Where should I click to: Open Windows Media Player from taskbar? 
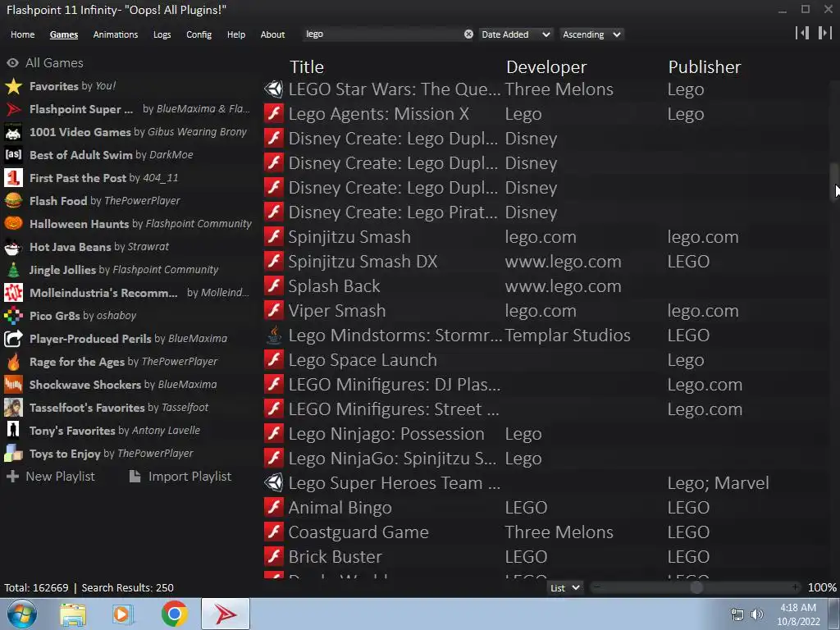[122, 614]
